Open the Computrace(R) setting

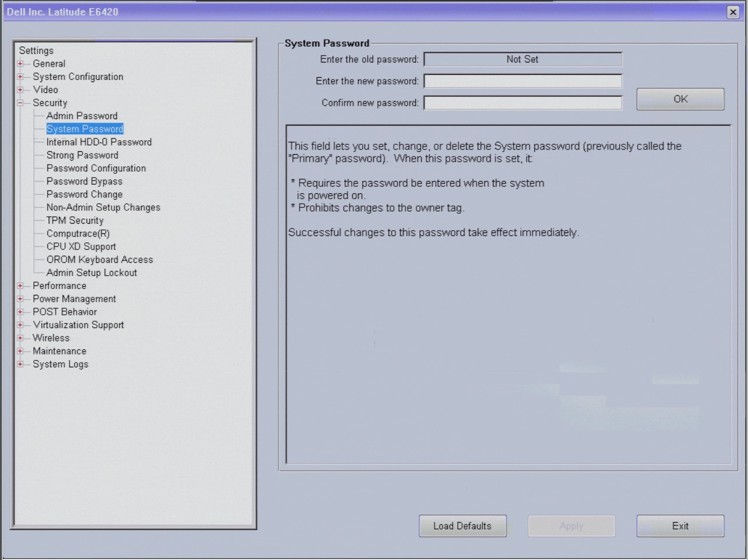coord(78,233)
